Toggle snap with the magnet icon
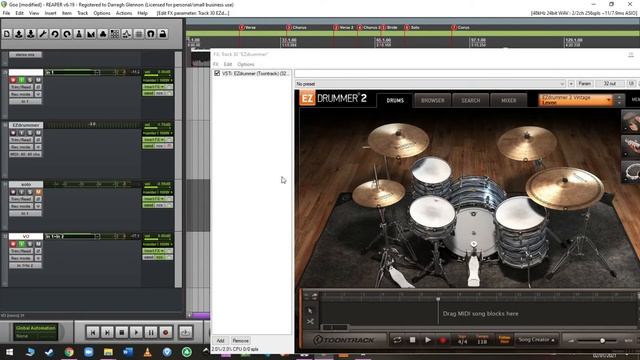This screenshot has height=360, width=640. click(x=151, y=34)
